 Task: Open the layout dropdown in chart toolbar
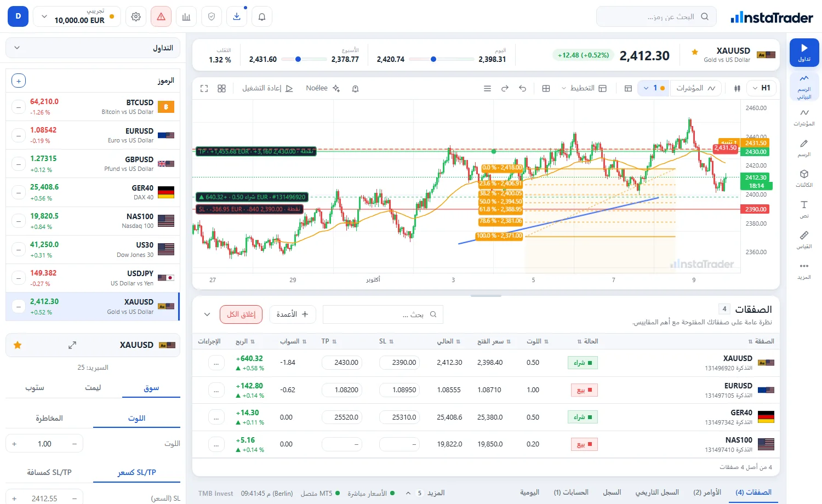584,88
